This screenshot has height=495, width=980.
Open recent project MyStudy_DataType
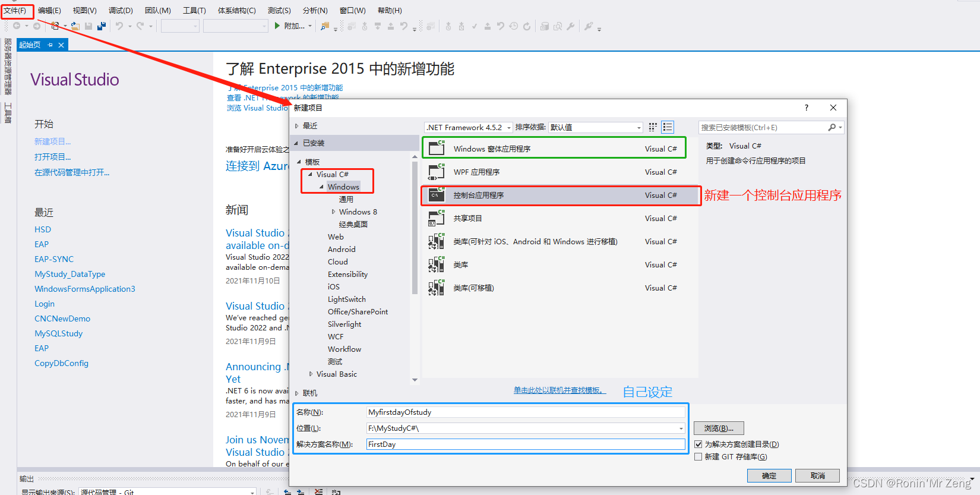coord(69,274)
